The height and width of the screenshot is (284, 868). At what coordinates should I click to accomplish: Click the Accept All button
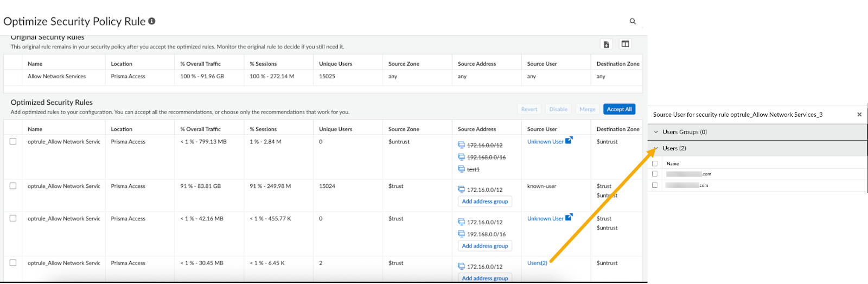tap(619, 109)
